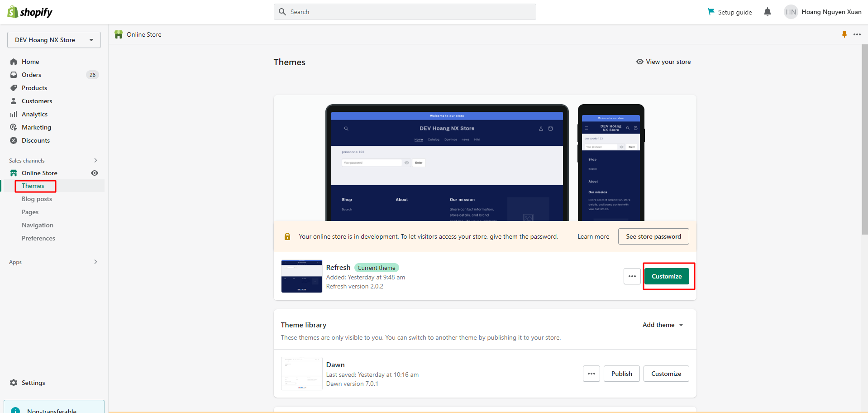Open Preferences under Online Store
868x413 pixels.
38,238
